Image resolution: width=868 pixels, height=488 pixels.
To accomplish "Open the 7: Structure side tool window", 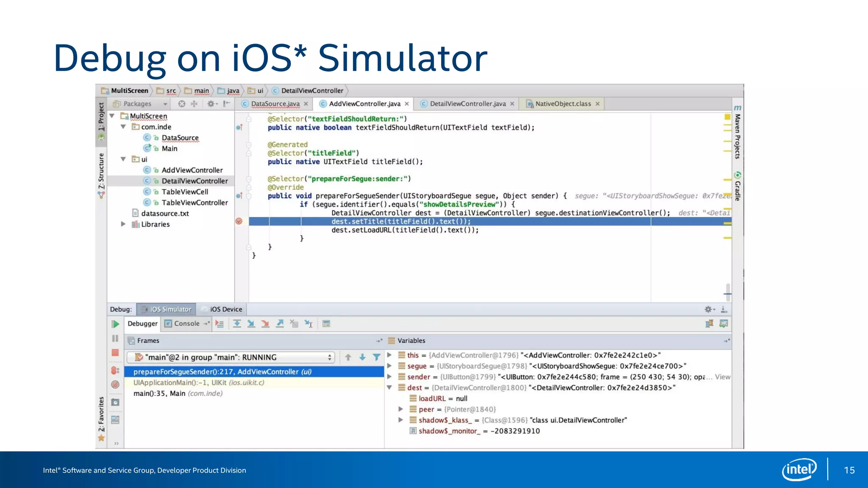I will 101,175.
